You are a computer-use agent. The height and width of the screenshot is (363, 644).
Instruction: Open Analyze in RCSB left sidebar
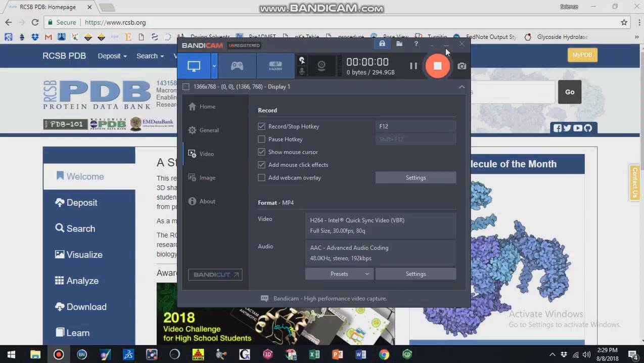[x=89, y=281]
